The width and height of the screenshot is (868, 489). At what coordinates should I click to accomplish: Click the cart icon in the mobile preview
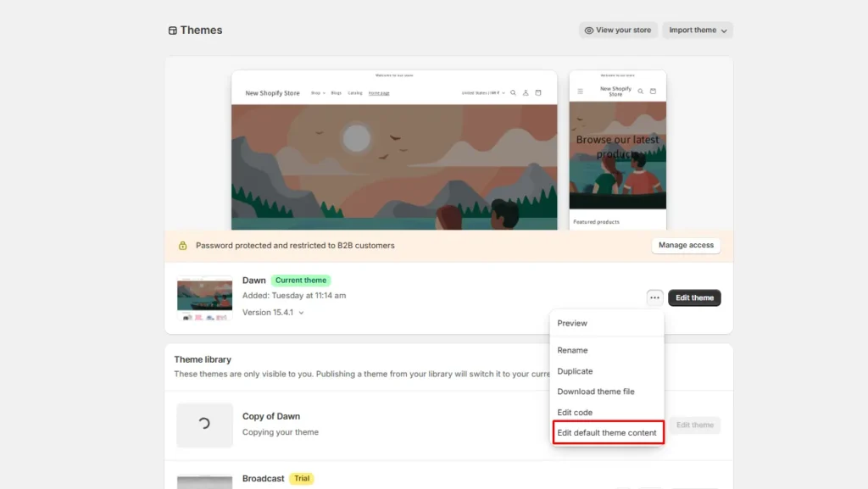click(x=653, y=92)
